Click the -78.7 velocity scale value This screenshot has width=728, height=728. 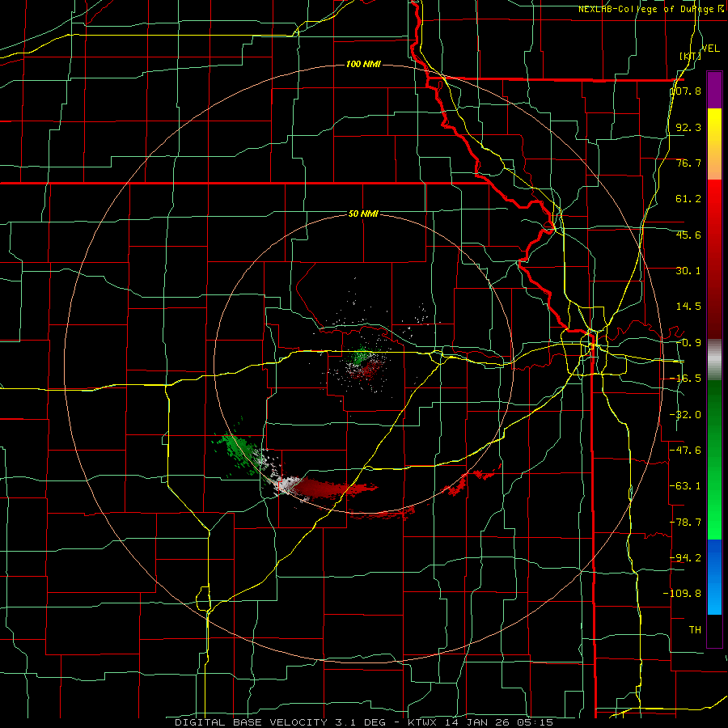click(686, 523)
